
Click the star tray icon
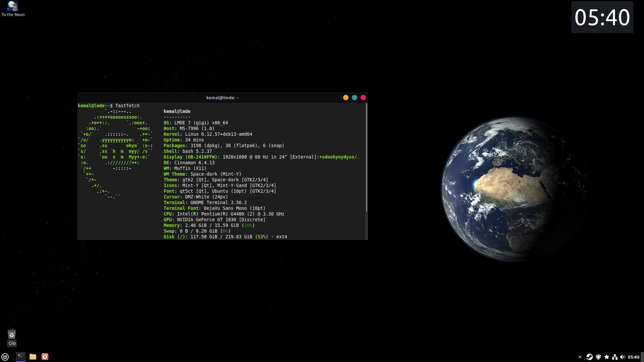[606, 357]
